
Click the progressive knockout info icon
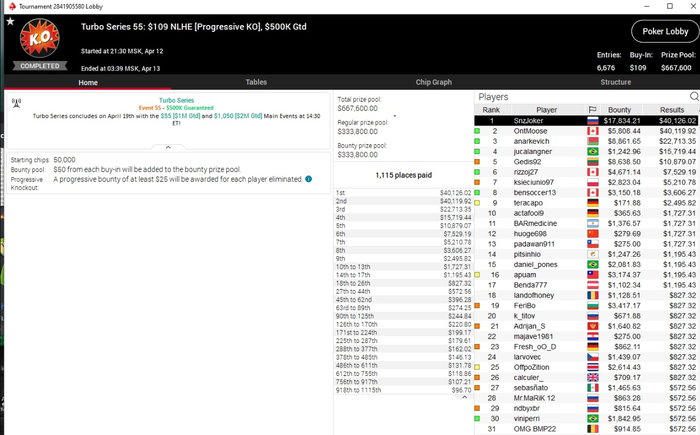pyautogui.click(x=308, y=179)
